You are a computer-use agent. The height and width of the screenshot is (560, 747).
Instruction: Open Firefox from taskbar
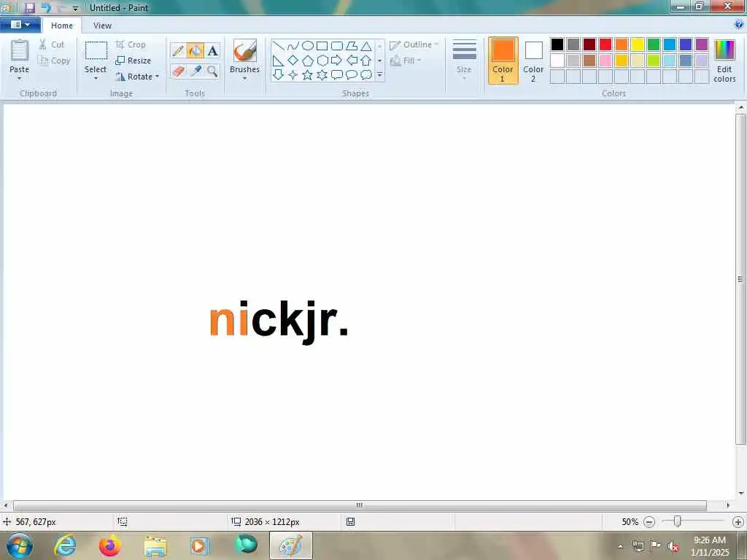(110, 545)
